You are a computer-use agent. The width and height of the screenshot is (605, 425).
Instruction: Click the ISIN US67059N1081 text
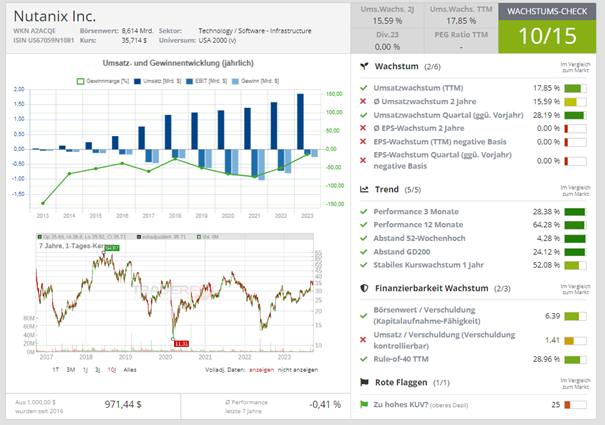pyautogui.click(x=44, y=40)
